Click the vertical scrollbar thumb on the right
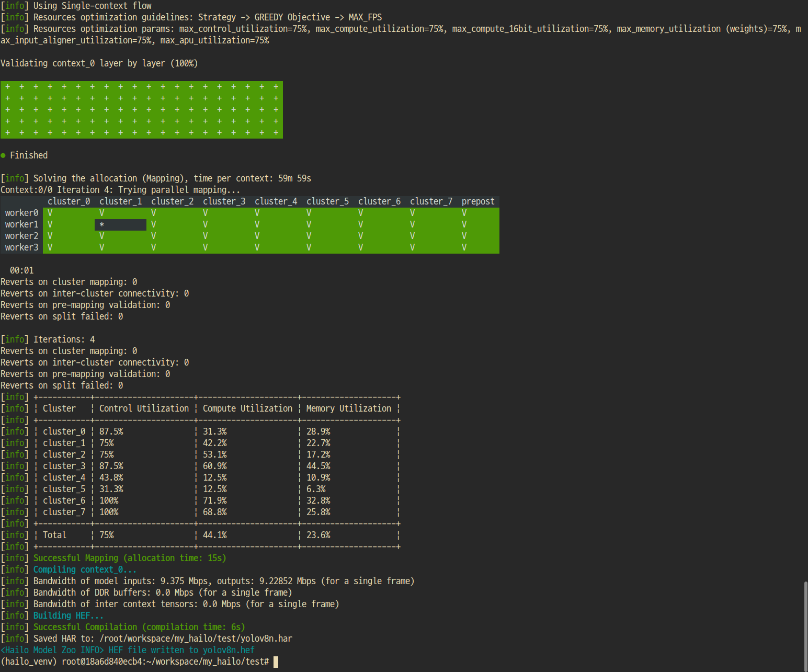This screenshot has height=672, width=808. (x=805, y=624)
